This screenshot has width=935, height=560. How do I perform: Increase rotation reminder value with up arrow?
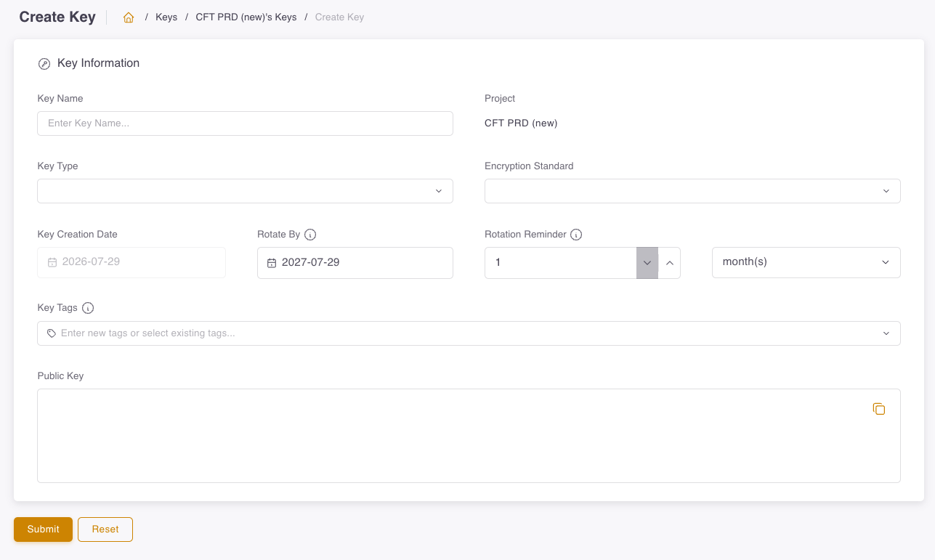click(669, 263)
